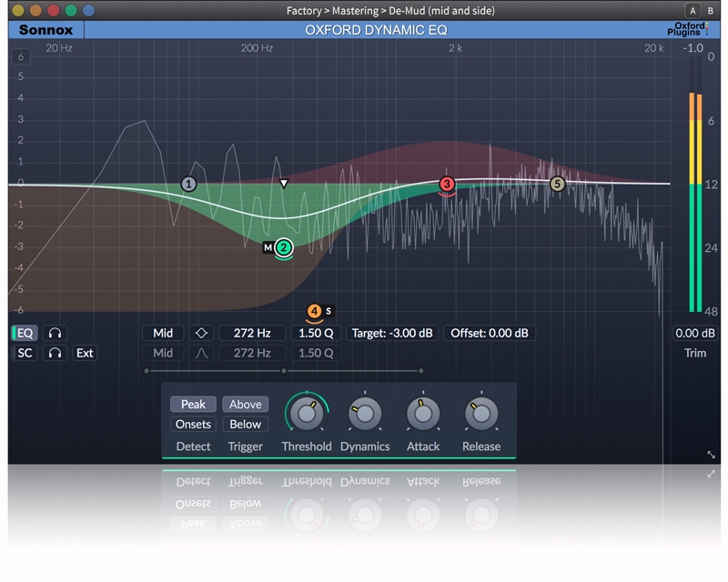Click the Threshold knob

tap(307, 414)
